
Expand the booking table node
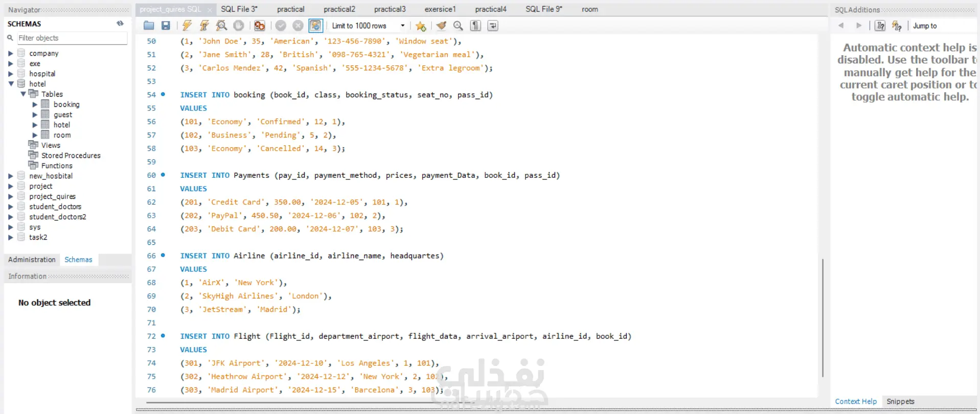pyautogui.click(x=35, y=104)
